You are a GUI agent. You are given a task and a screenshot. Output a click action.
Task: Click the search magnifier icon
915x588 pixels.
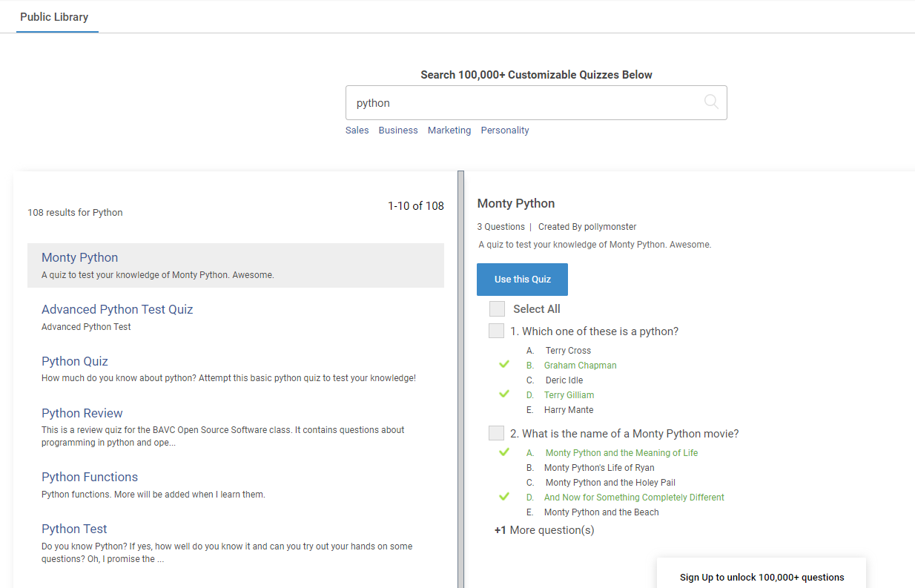[x=711, y=102]
